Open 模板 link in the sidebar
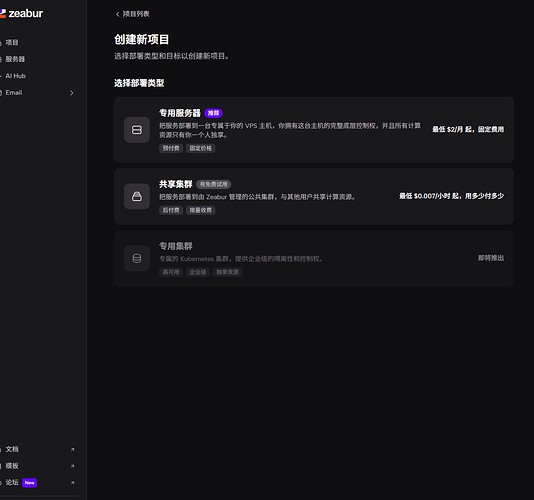This screenshot has width=534, height=500. [12, 466]
